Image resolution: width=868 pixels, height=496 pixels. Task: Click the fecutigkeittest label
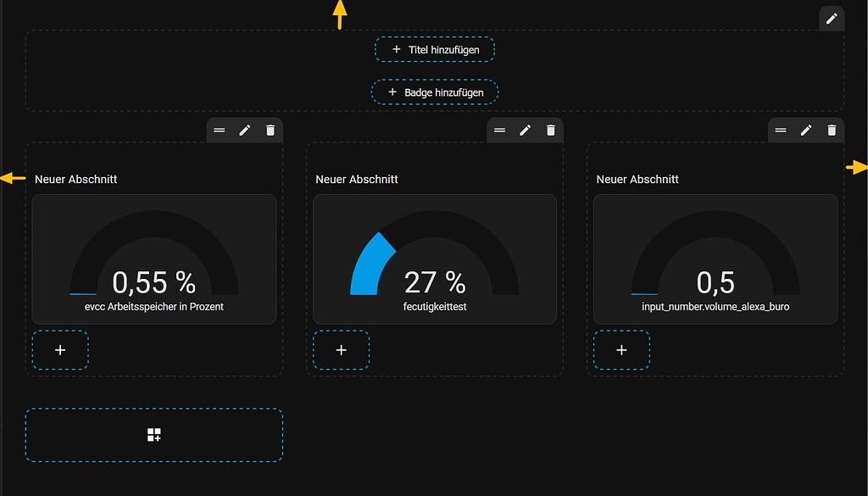click(x=435, y=307)
